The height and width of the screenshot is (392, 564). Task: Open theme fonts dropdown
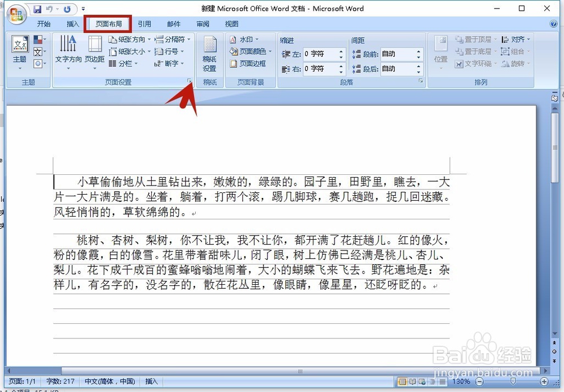click(x=40, y=52)
